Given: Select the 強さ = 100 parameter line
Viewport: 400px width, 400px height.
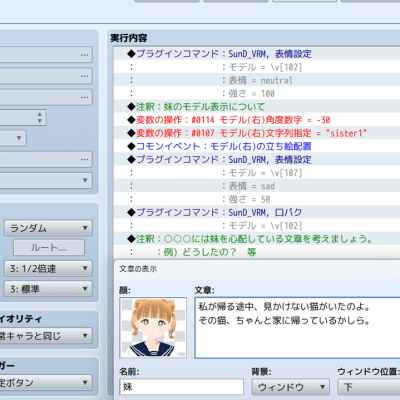Looking at the screenshot, I should click(x=257, y=94).
